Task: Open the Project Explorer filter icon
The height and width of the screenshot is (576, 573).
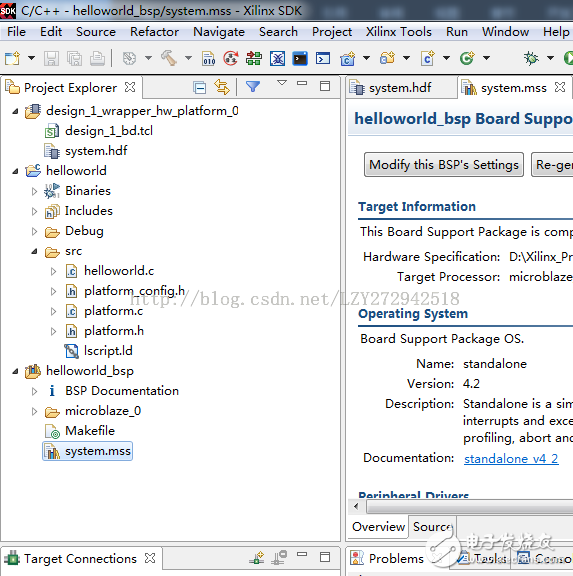Action: point(253,87)
